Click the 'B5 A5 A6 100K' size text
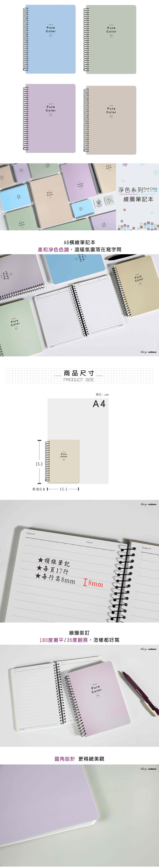 [x=150, y=191]
